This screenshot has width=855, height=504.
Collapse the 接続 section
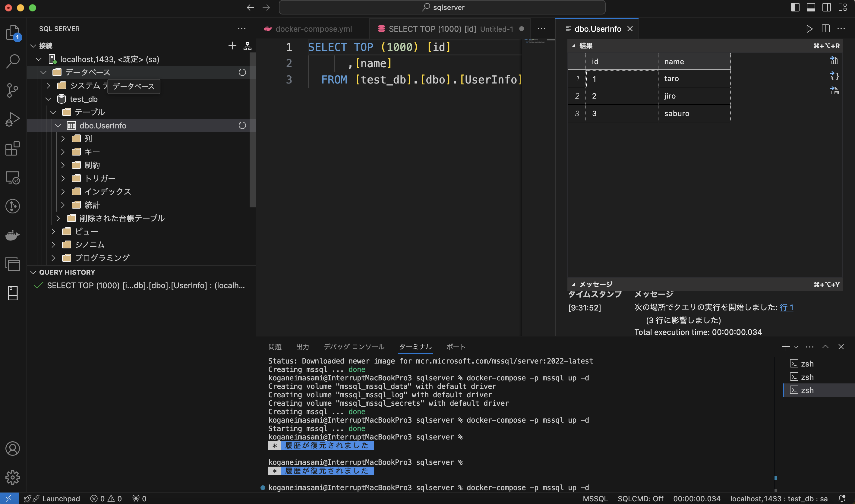(x=33, y=46)
